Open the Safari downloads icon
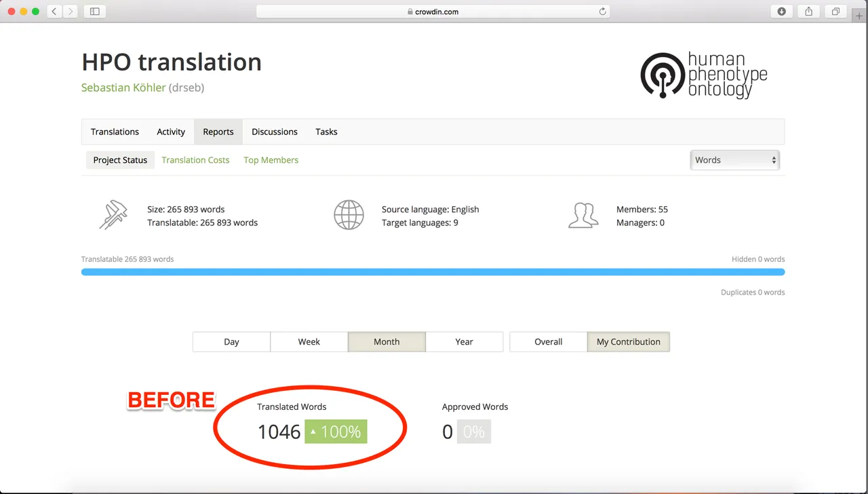This screenshot has height=494, width=868. 782,12
